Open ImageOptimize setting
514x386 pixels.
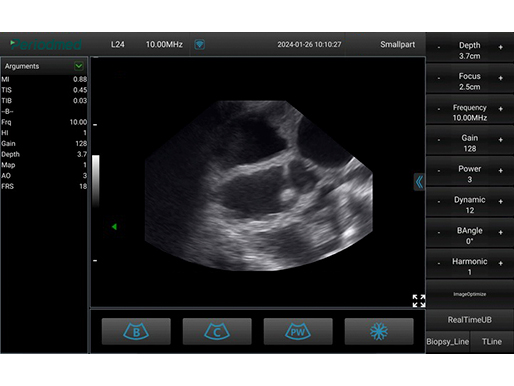pos(470,294)
